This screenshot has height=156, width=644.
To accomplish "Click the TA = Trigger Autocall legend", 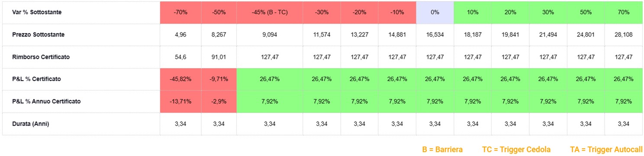I will (x=606, y=149).
